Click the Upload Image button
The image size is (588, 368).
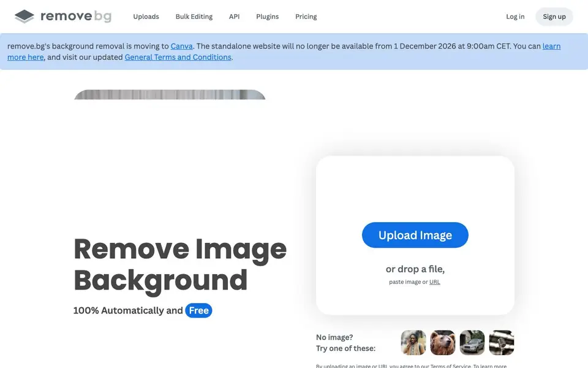click(415, 235)
